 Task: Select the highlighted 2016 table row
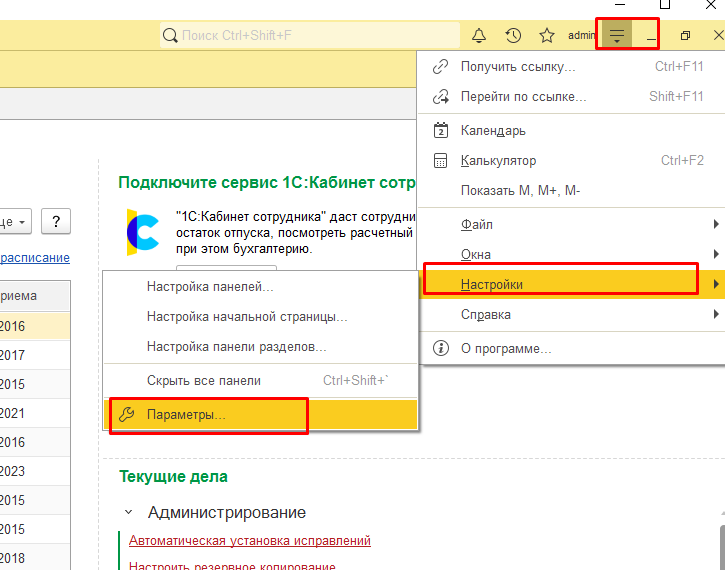(x=35, y=326)
